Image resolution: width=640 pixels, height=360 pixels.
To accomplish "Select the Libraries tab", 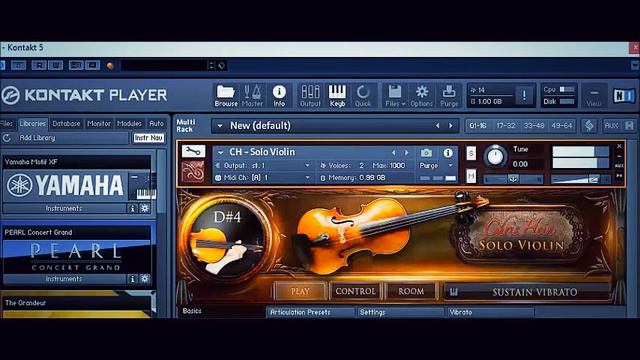I will [x=33, y=123].
